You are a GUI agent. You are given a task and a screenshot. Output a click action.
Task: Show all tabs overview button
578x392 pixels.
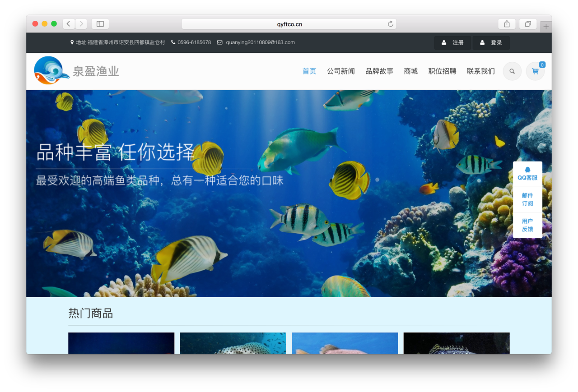pyautogui.click(x=527, y=24)
